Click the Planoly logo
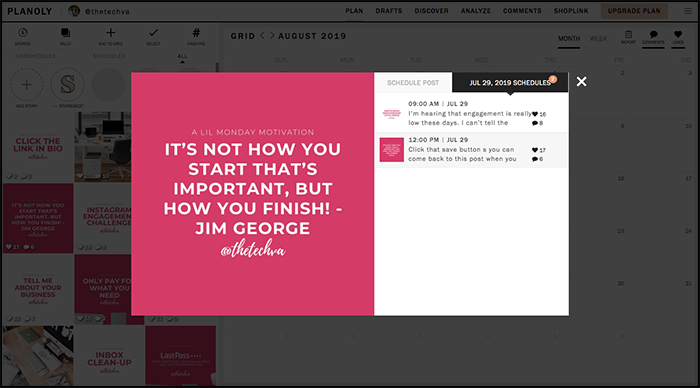This screenshot has width=700, height=388. pos(29,11)
